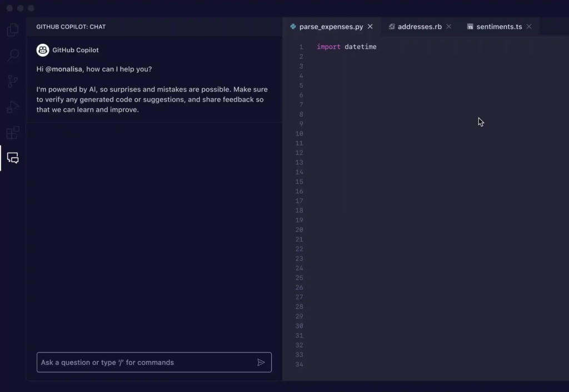Click the Python file icon on parse_expenses.py tab
Viewport: 569px width, 392px height.
tap(293, 27)
